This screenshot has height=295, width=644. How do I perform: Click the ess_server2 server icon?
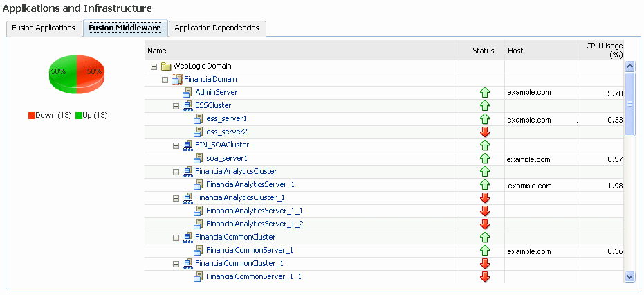(199, 132)
